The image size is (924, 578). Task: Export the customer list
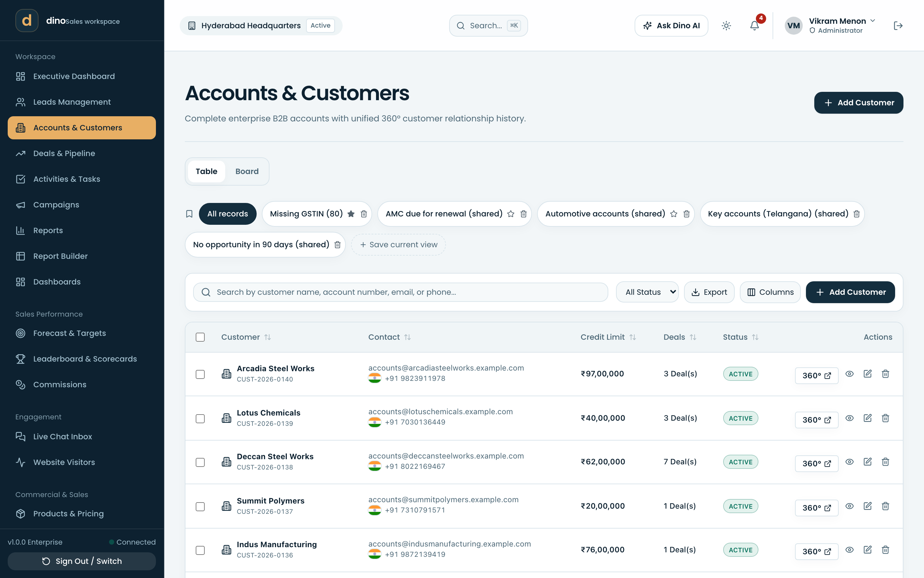click(709, 292)
